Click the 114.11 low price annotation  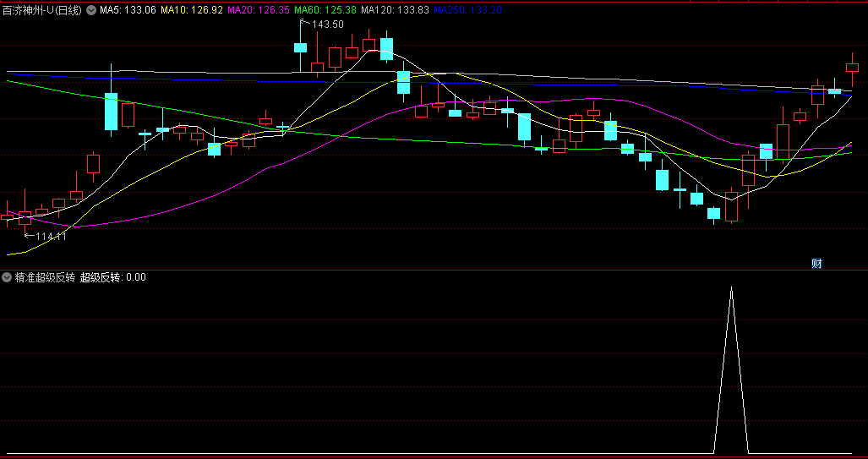[51, 237]
